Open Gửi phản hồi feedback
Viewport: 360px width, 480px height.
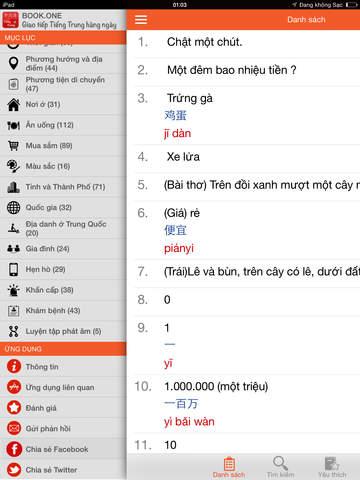[63, 428]
